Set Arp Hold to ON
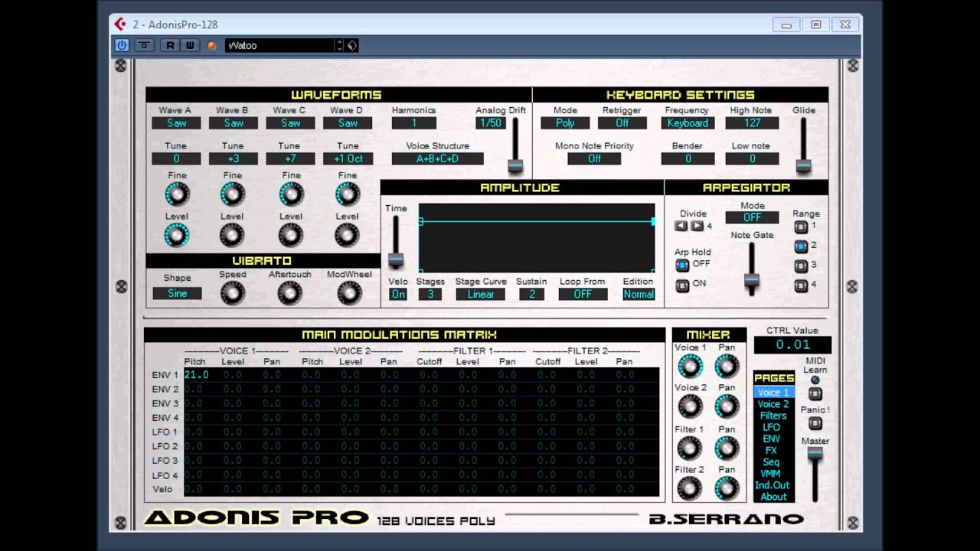This screenshot has height=551, width=980. pyautogui.click(x=682, y=285)
